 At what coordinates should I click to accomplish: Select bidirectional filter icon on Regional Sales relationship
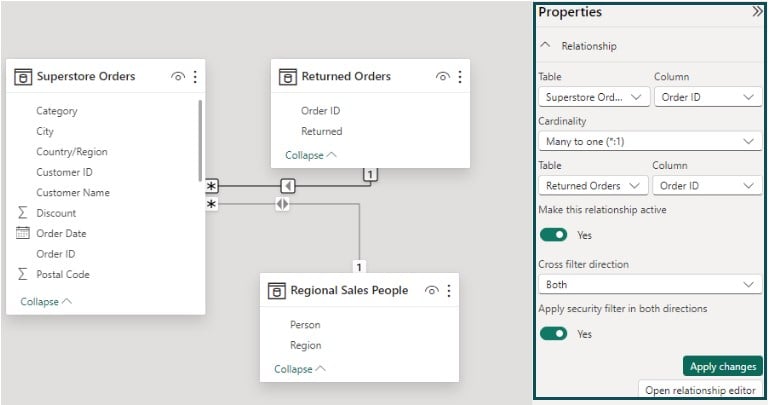pyautogui.click(x=282, y=204)
